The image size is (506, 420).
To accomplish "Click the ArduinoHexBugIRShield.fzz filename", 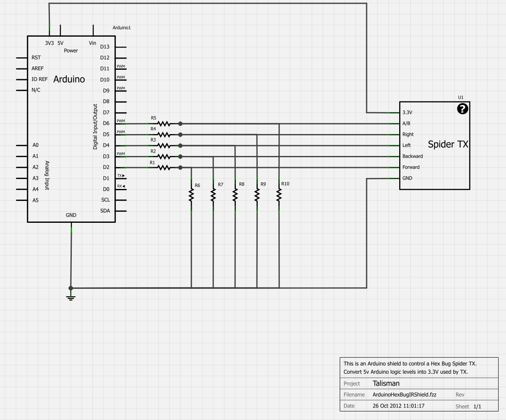I will [x=405, y=395].
